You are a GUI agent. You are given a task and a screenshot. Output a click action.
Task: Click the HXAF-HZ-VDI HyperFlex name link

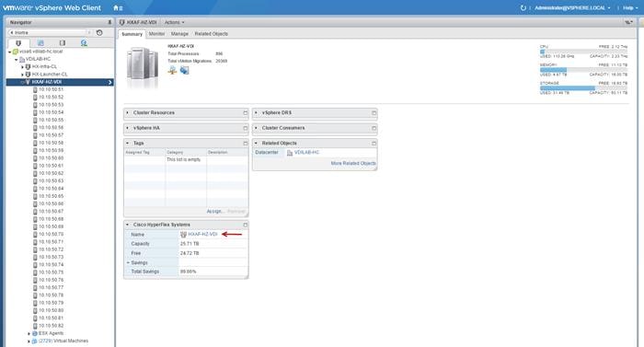[202, 235]
